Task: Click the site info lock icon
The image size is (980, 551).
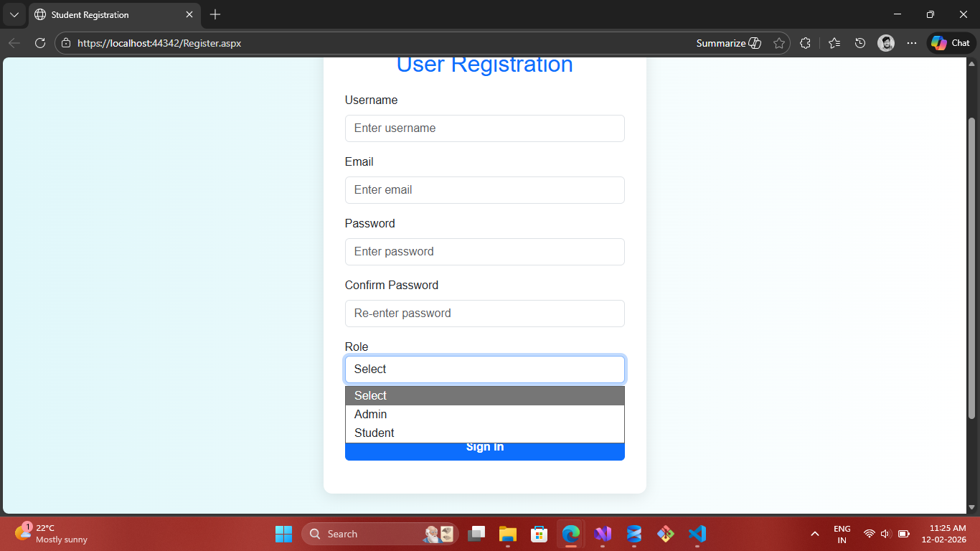Action: point(66,43)
